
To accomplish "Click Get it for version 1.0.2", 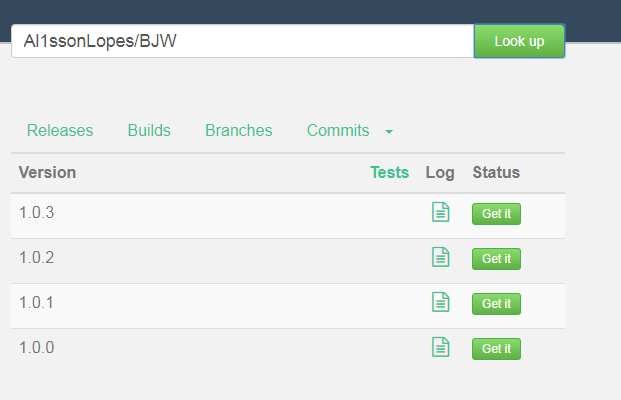I will [x=496, y=259].
